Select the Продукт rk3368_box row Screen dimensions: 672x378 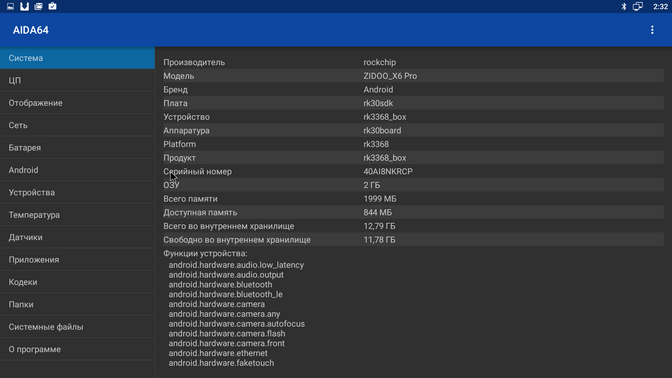coord(413,158)
